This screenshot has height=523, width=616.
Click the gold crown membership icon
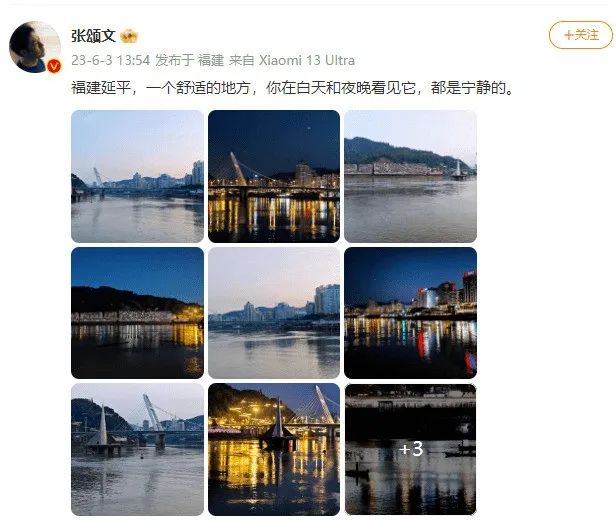[129, 36]
